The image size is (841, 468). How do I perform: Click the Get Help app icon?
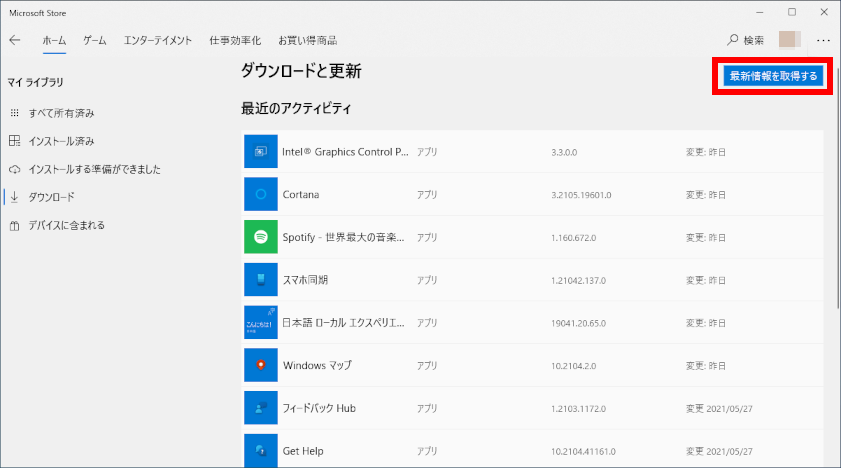tap(261, 451)
